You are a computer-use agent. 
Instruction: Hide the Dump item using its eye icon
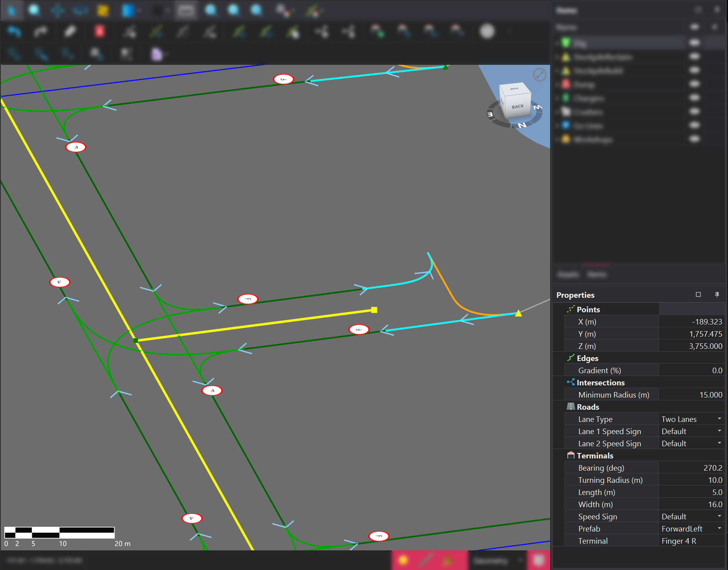click(x=694, y=84)
